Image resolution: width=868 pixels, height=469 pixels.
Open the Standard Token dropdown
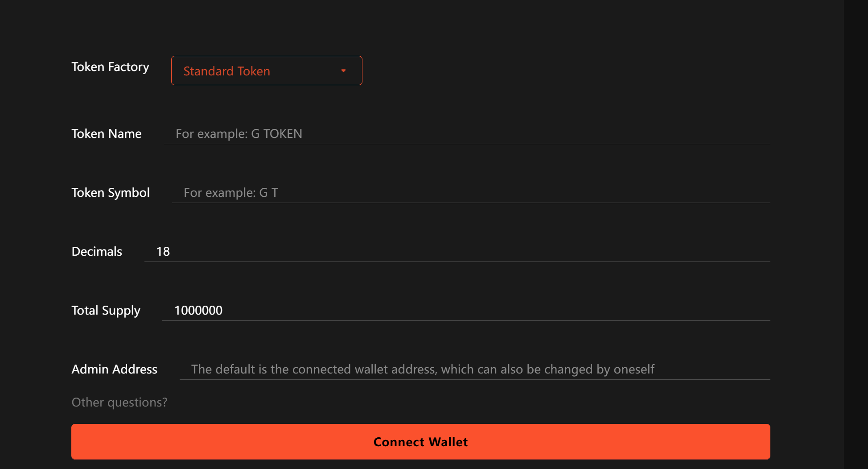[266, 71]
